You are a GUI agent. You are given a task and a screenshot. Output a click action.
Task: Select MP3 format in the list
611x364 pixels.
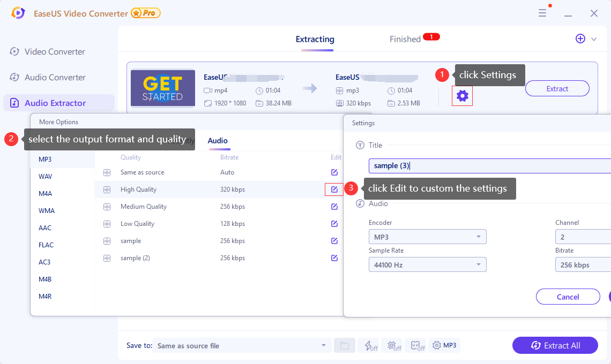[x=62, y=159]
